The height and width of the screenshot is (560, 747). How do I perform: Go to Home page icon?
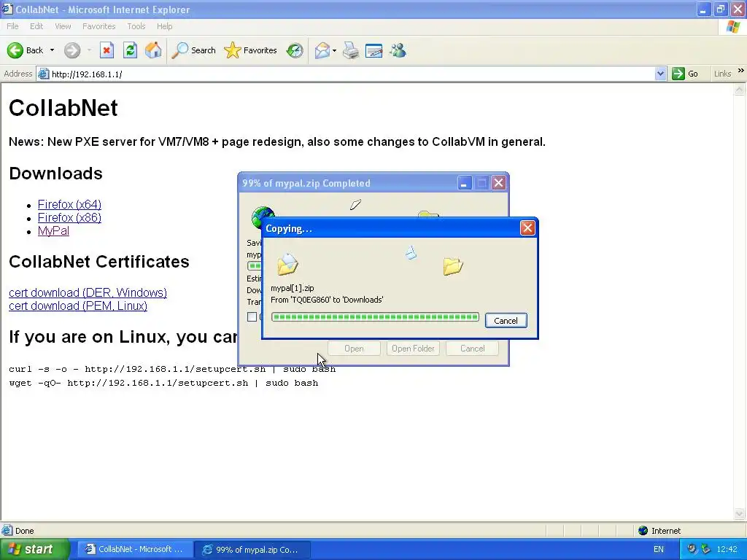point(153,50)
